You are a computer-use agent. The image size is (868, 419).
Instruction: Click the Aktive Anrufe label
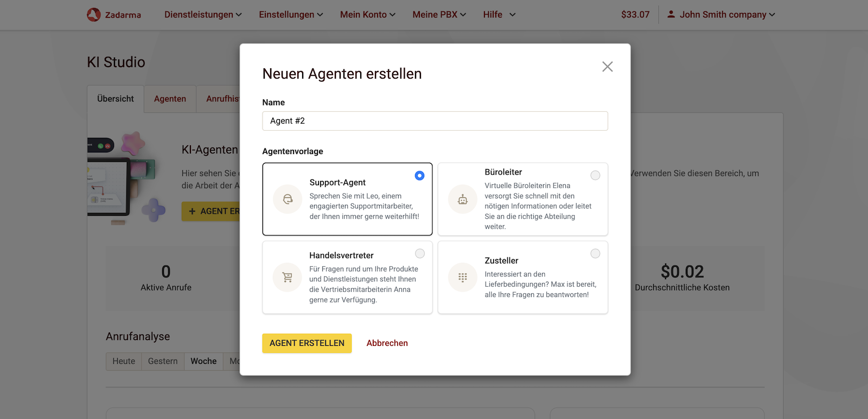166,288
